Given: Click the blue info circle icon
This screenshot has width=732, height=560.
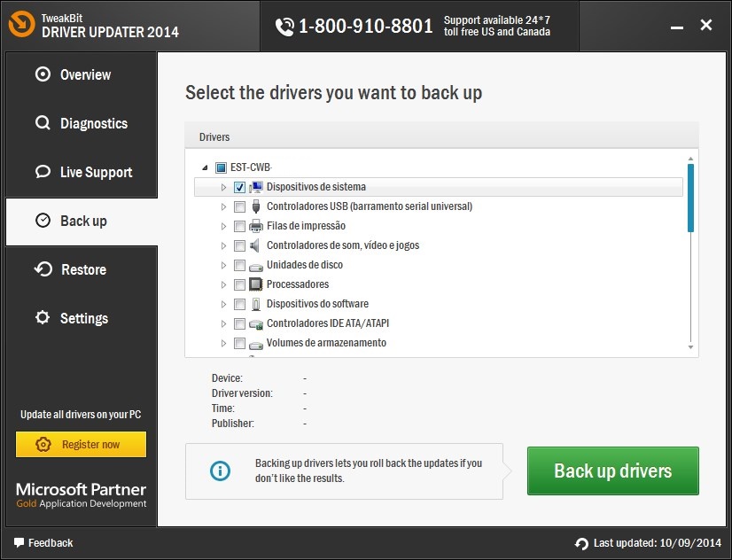Looking at the screenshot, I should 220,471.
